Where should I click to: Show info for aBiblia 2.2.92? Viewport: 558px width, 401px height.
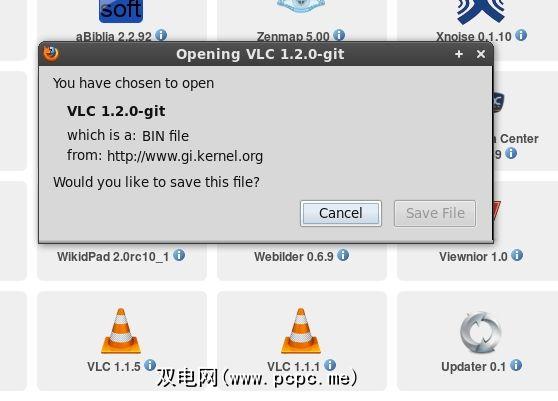point(161,35)
